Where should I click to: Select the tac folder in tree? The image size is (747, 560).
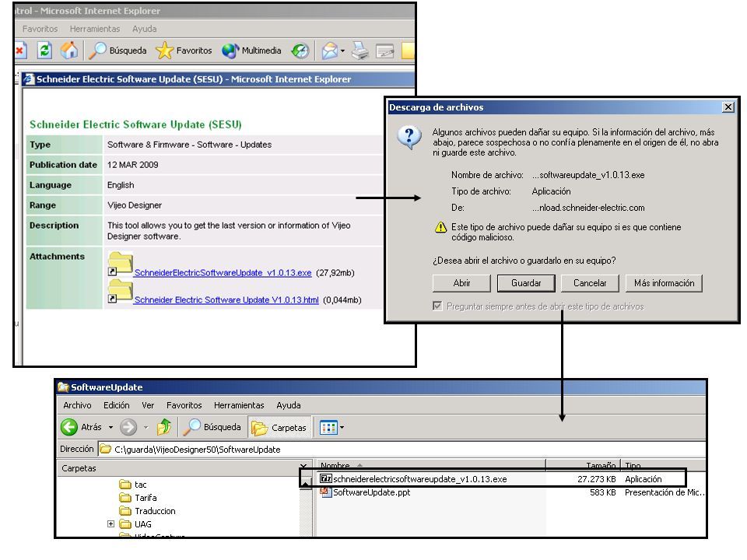pyautogui.click(x=133, y=485)
